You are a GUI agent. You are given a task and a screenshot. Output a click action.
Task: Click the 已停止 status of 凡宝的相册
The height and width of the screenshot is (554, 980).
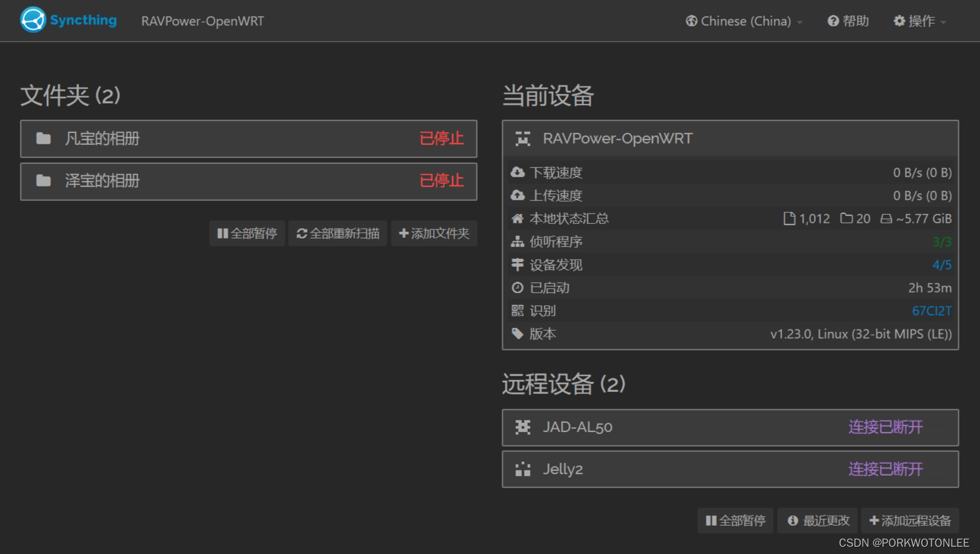coord(442,138)
